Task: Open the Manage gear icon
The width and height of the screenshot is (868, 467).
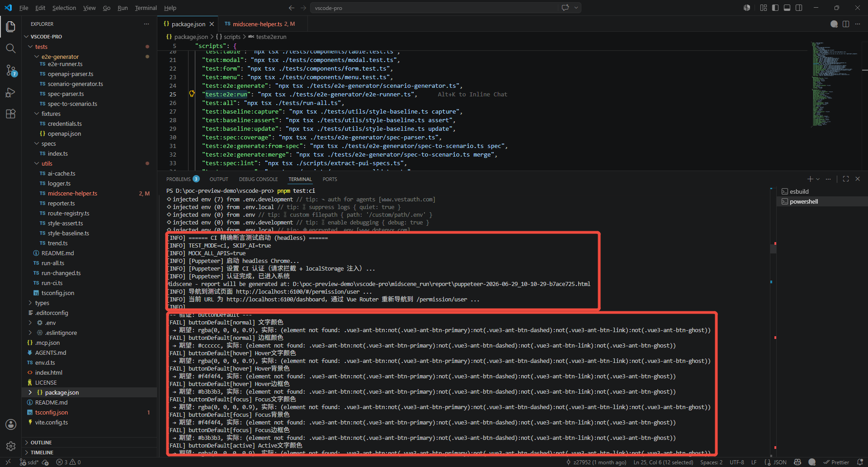Action: (11, 446)
